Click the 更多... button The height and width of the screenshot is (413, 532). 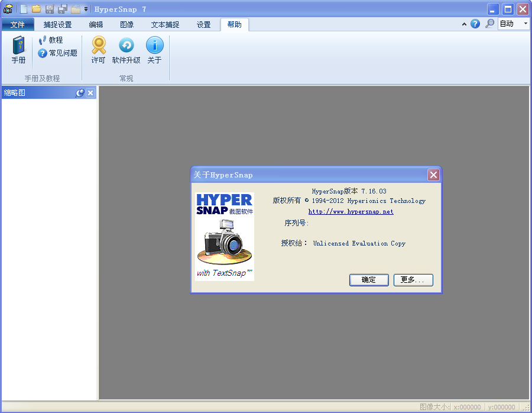coord(413,280)
